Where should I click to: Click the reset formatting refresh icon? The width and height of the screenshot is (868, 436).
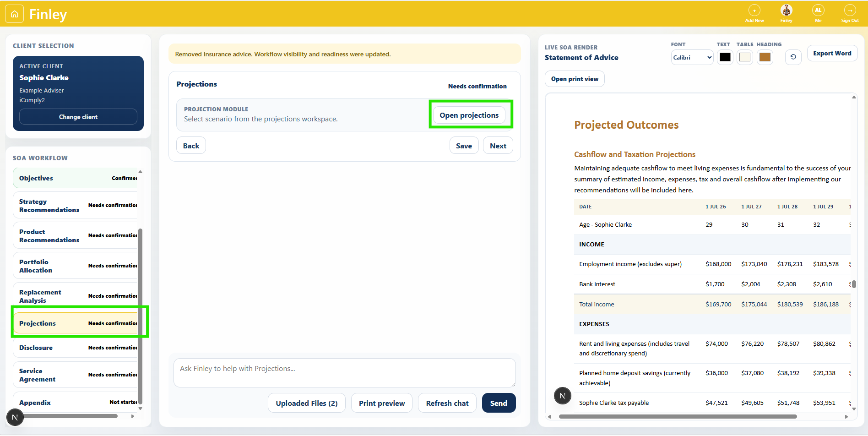tap(793, 57)
